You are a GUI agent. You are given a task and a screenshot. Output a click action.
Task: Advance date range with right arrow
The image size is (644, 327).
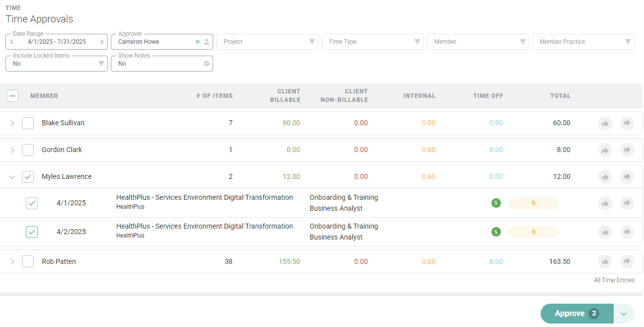(102, 42)
